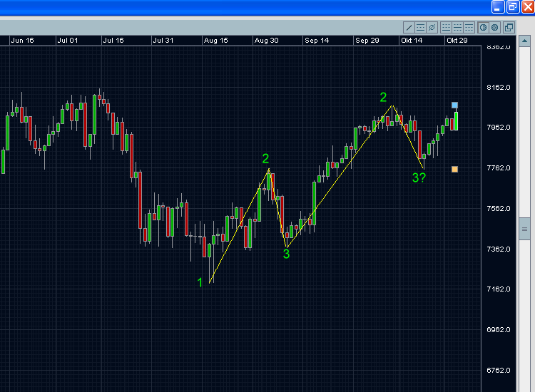Choose line-style icon with solid top line
Image resolution: width=535 pixels, height=392 pixels.
pos(469,28)
